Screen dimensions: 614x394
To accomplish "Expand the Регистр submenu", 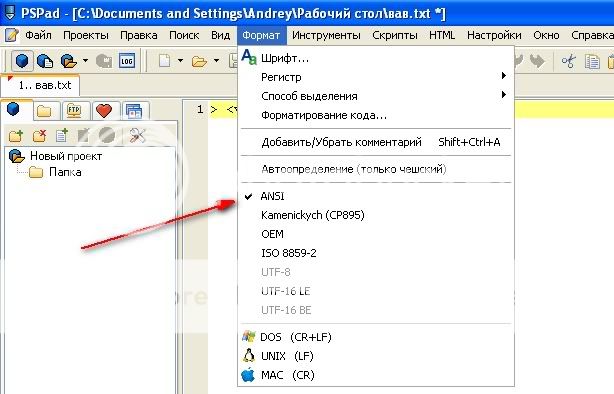I will (376, 77).
